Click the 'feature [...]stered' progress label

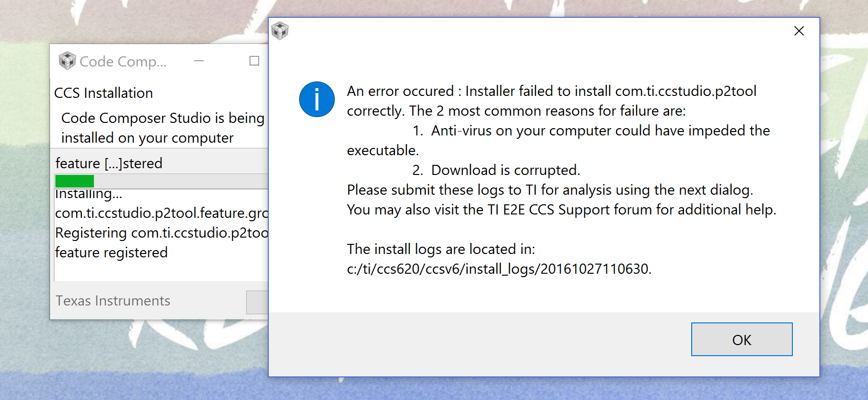tap(108, 163)
